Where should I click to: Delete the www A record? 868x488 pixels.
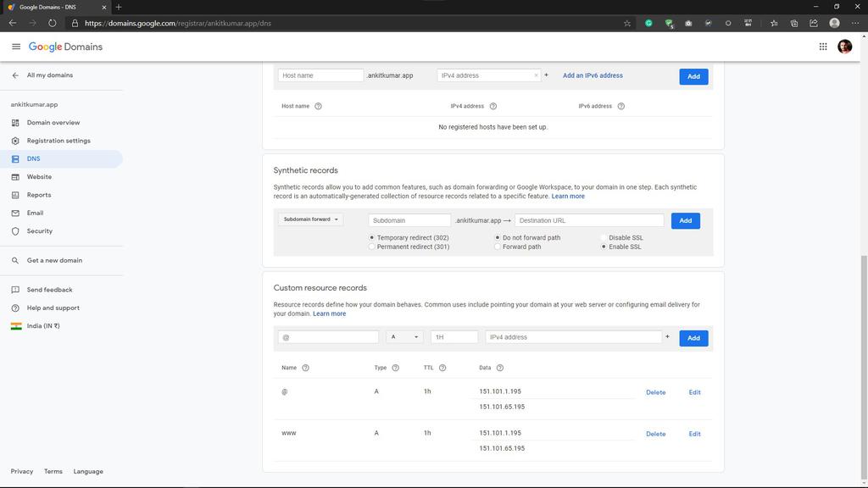coord(655,434)
